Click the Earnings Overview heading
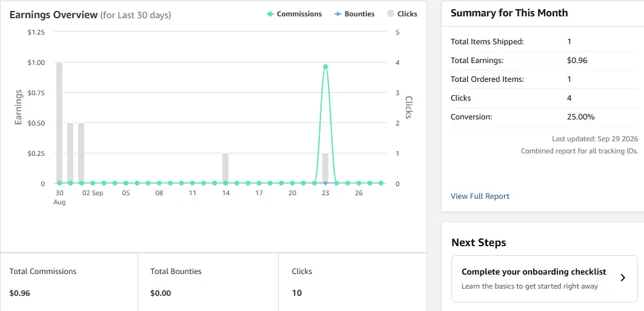Screen dimensions: 644x311 (53, 15)
